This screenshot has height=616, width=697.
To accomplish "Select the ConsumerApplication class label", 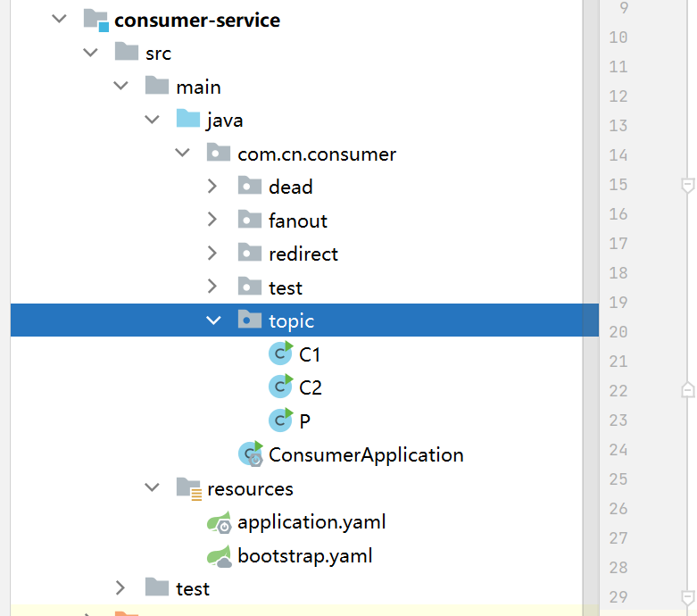I will pos(366,455).
